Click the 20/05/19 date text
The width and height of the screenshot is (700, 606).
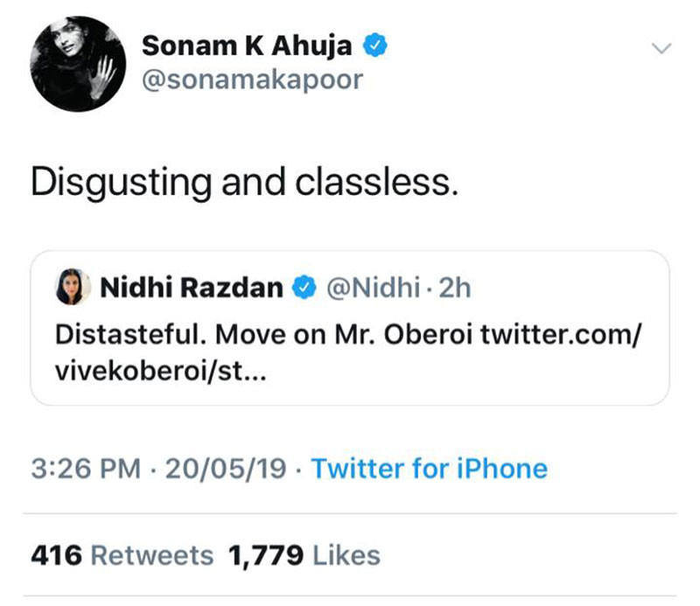(226, 469)
